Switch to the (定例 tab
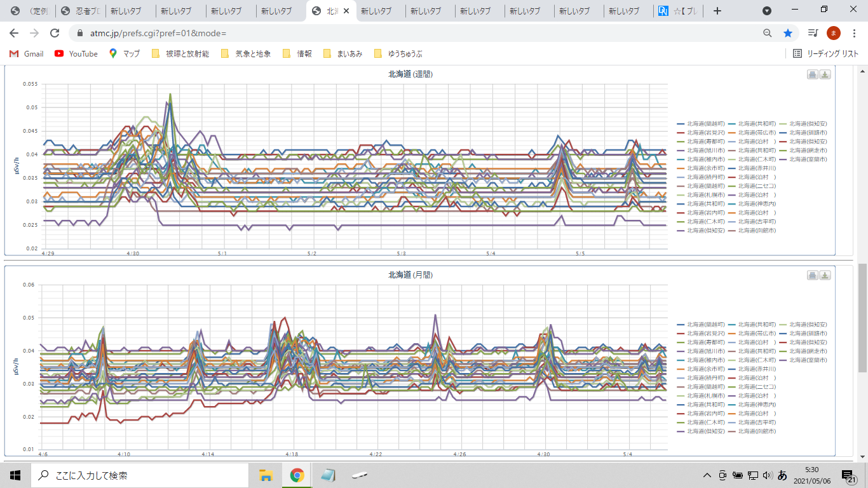This screenshot has height=488, width=868. tap(29, 11)
